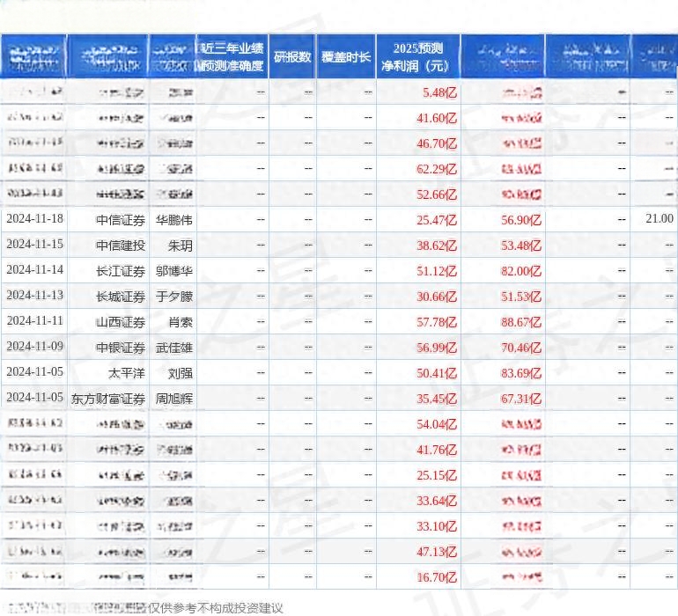
Task: Select the date 2024-11-14
Action: tap(34, 270)
